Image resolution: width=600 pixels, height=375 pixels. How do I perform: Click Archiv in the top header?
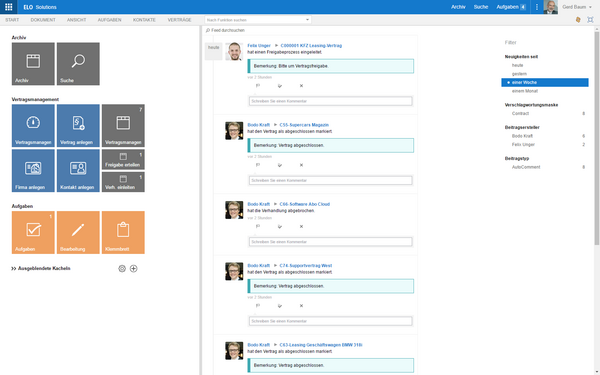point(458,7)
